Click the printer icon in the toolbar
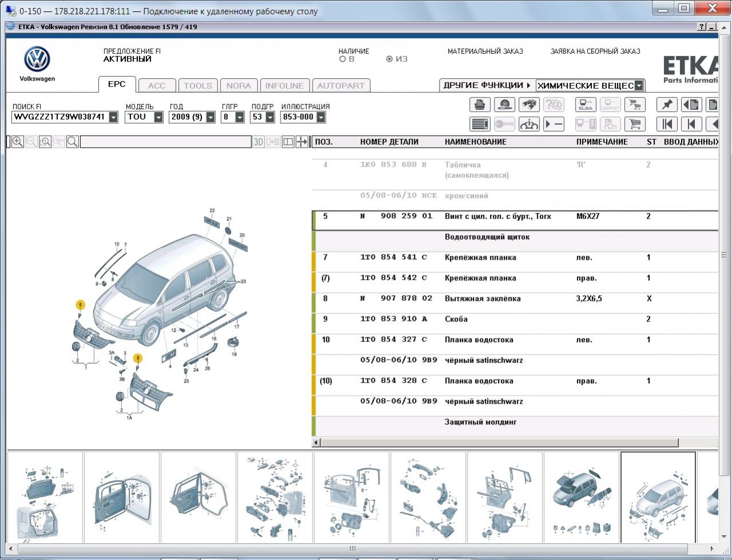Viewport: 732px width, 560px height. [480, 105]
